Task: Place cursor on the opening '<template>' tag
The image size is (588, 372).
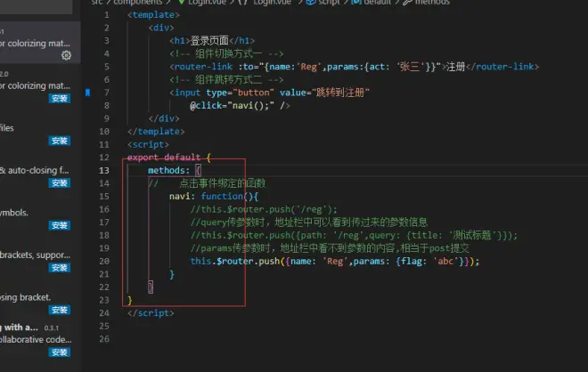Action: 153,15
